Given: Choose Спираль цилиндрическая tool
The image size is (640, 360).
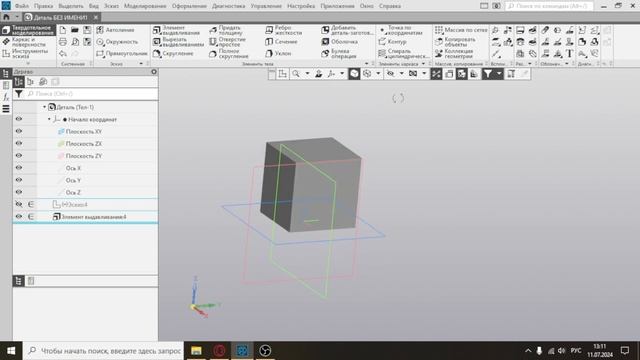Looking at the screenshot, I should (403, 54).
